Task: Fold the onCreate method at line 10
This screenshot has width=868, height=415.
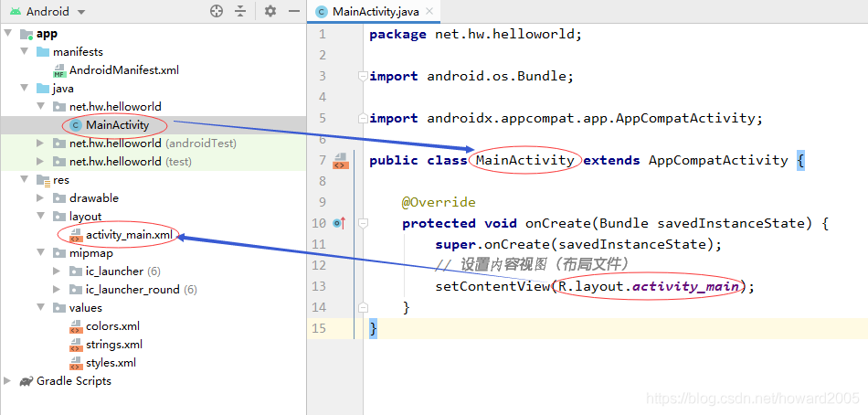Action: (x=363, y=223)
